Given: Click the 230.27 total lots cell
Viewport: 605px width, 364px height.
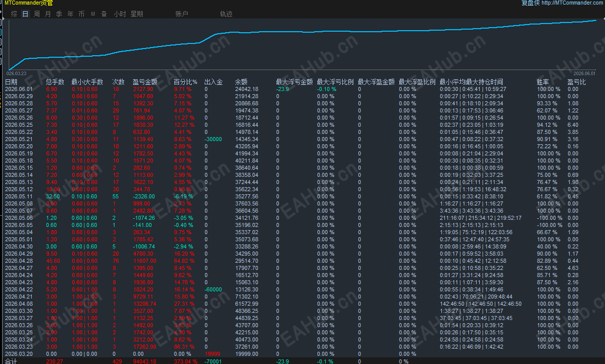Looking at the screenshot, I should click(54, 361).
